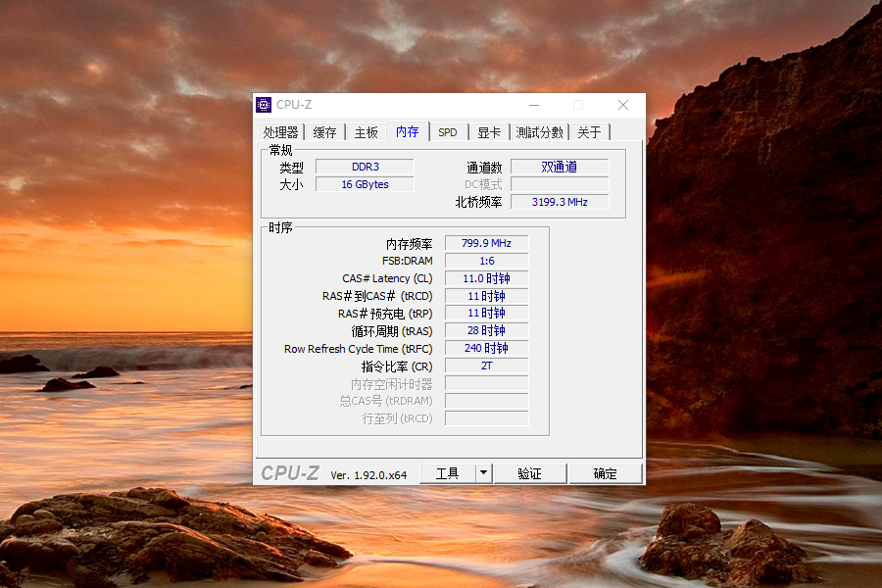882x588 pixels.
Task: Minimize the CPU-Z window
Action: [534, 105]
